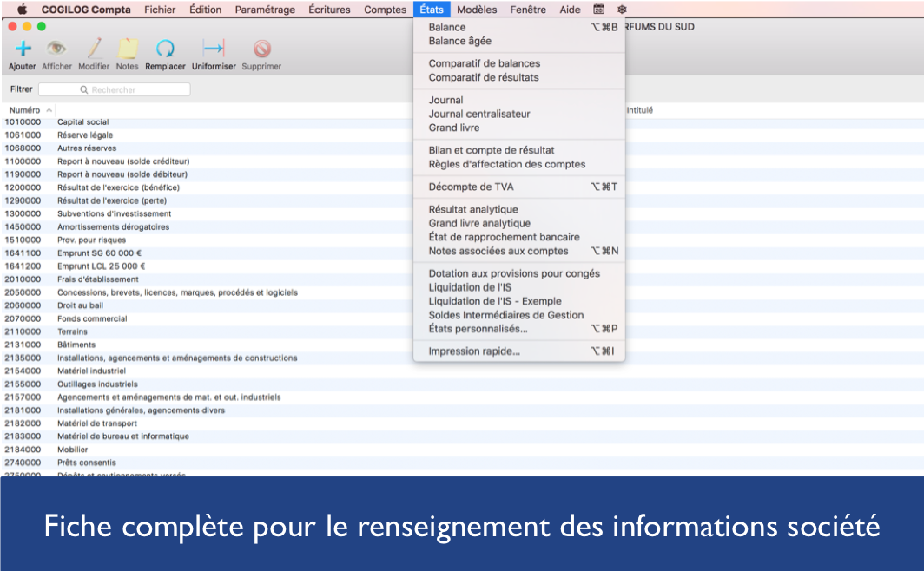Viewport: 924px width, 571px height.
Task: Open États personnalisés…
Action: [519, 329]
